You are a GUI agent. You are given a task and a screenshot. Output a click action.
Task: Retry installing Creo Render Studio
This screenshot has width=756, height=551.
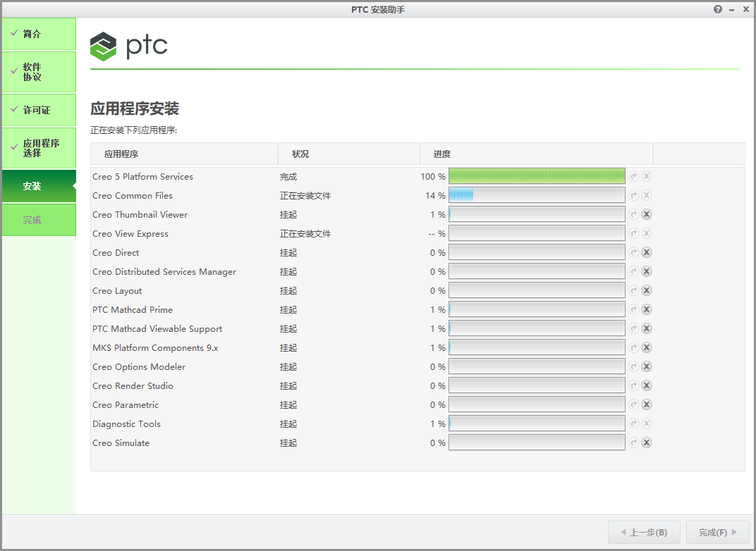tap(634, 385)
